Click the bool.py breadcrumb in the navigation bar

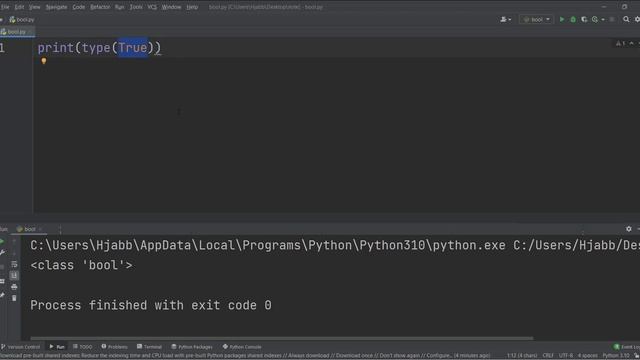22,20
